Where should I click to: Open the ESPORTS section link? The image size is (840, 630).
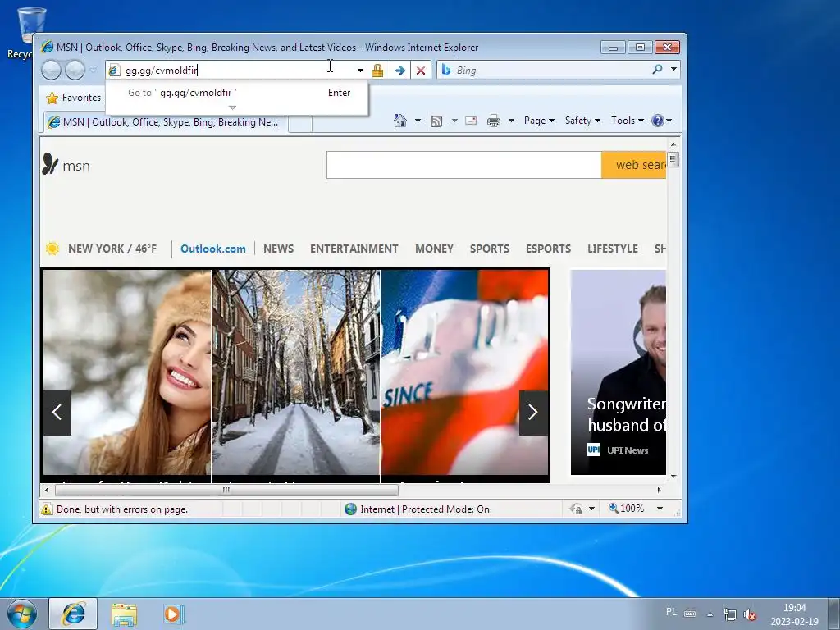click(549, 249)
